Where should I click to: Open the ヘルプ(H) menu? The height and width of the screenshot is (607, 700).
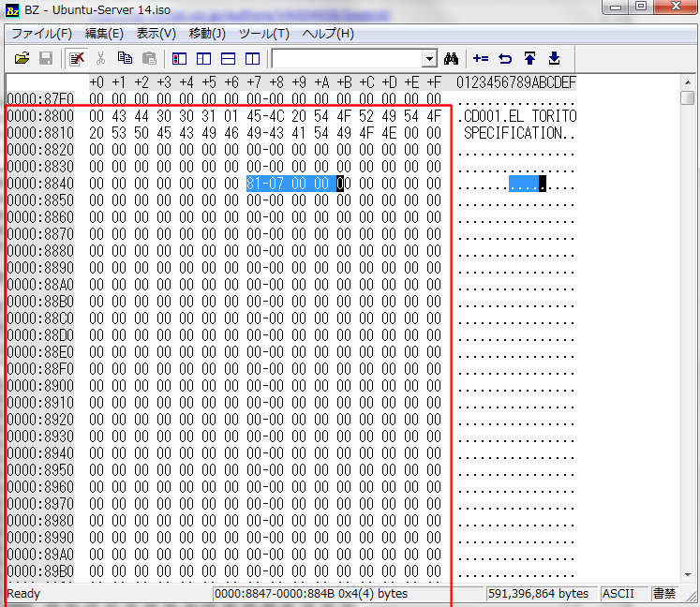point(328,34)
